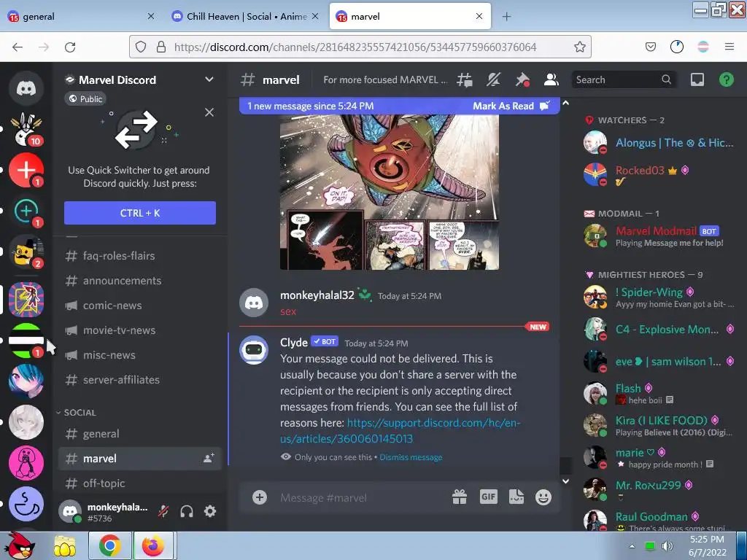Show hidden system tray icons arrow
The image size is (747, 560).
[632, 545]
